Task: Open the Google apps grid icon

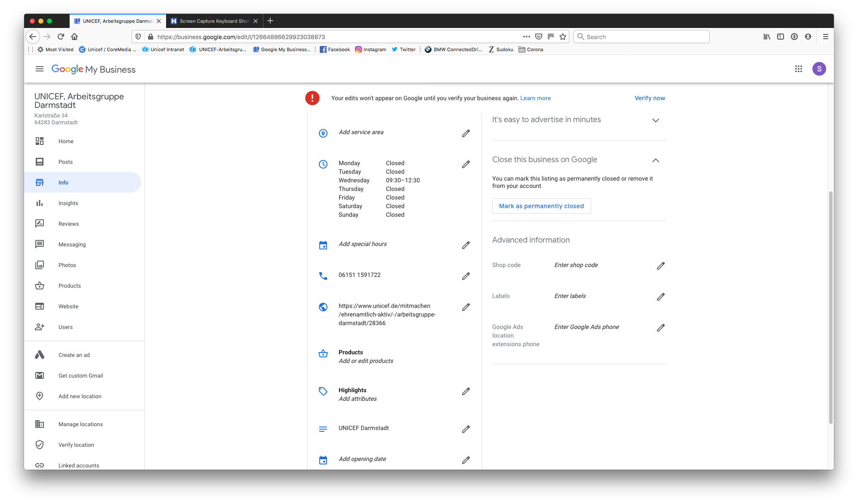Action: pos(798,69)
